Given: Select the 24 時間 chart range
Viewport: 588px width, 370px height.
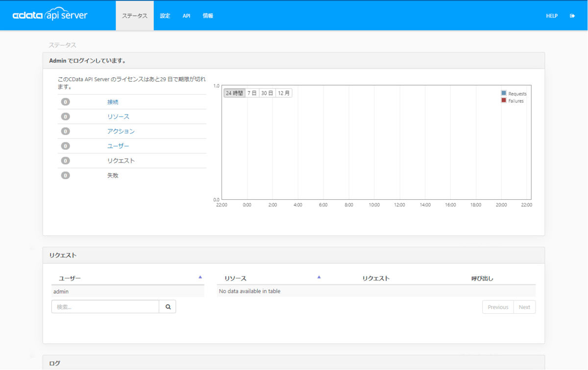Looking at the screenshot, I should pos(234,93).
